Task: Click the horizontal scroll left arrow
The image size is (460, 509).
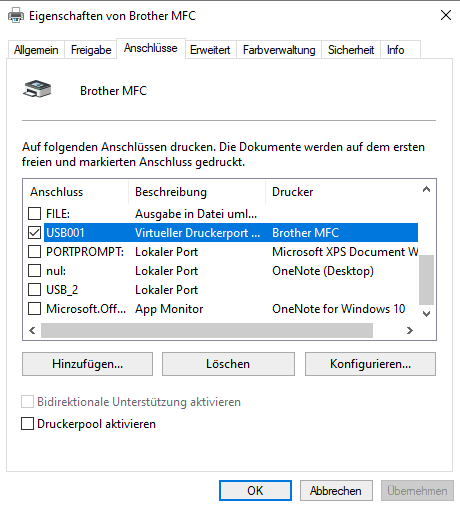Action: point(32,330)
